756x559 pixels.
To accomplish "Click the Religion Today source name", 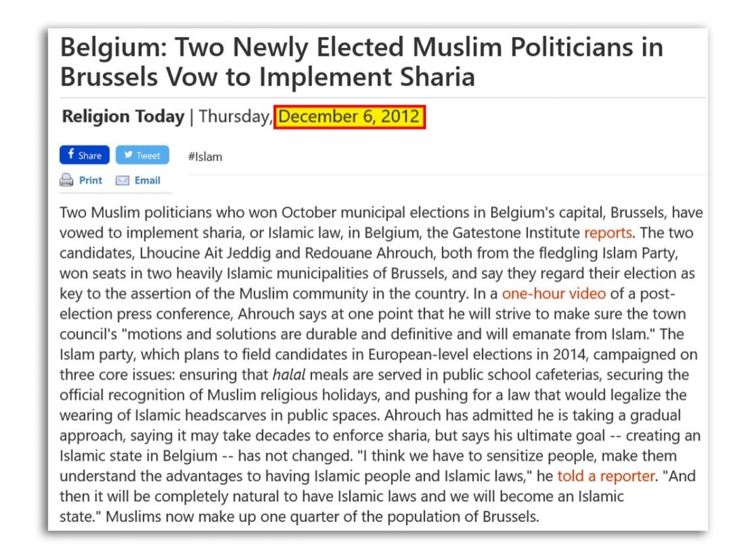I will pyautogui.click(x=123, y=117).
